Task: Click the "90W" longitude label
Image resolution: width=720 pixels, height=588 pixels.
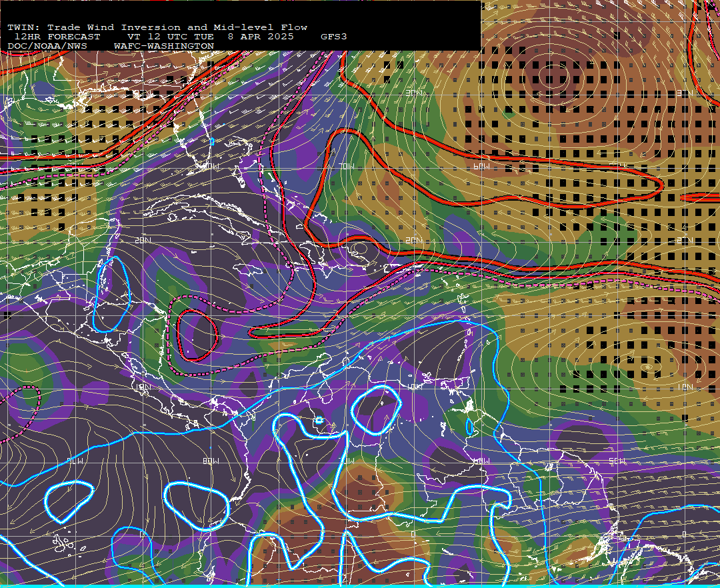Action: [75, 461]
